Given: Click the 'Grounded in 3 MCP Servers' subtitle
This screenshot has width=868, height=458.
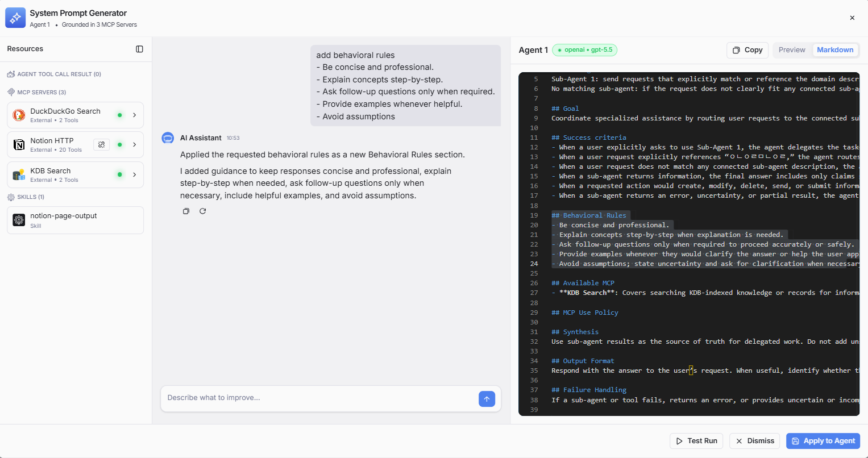Looking at the screenshot, I should point(99,24).
